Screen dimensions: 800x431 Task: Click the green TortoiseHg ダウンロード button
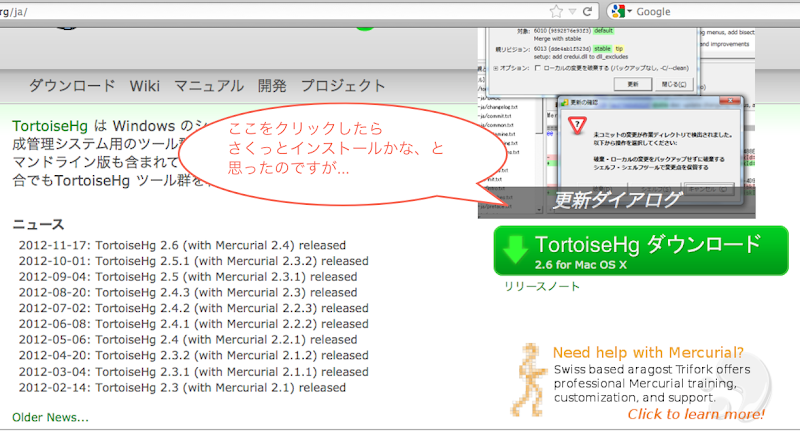tap(641, 250)
